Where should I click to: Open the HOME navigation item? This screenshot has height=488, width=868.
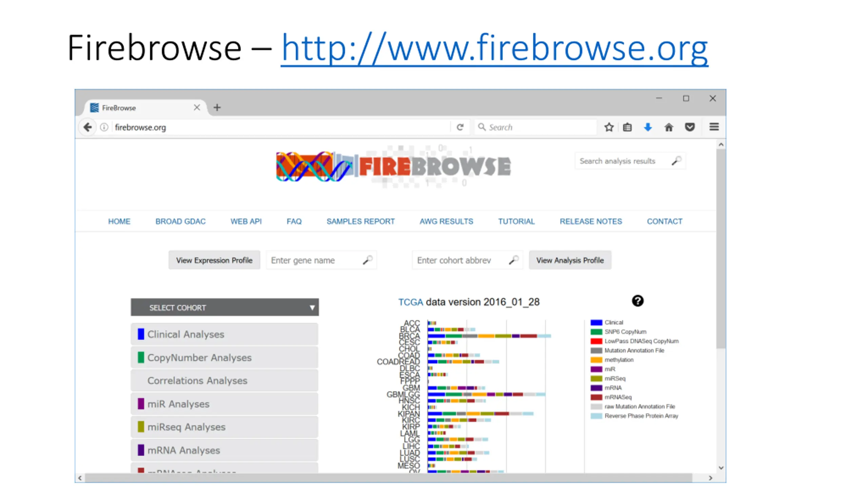point(119,221)
